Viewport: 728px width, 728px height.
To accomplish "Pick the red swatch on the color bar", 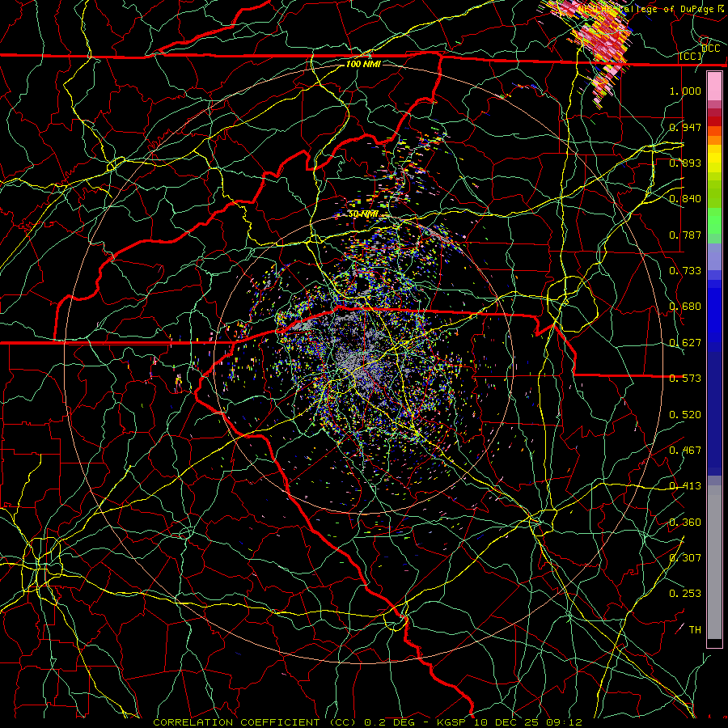I will [x=714, y=121].
